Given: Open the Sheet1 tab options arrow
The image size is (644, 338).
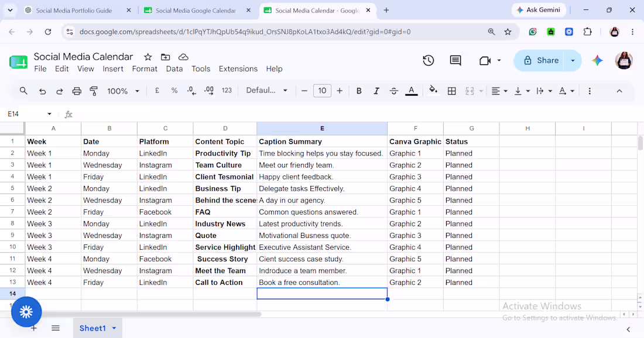Looking at the screenshot, I should [x=114, y=328].
